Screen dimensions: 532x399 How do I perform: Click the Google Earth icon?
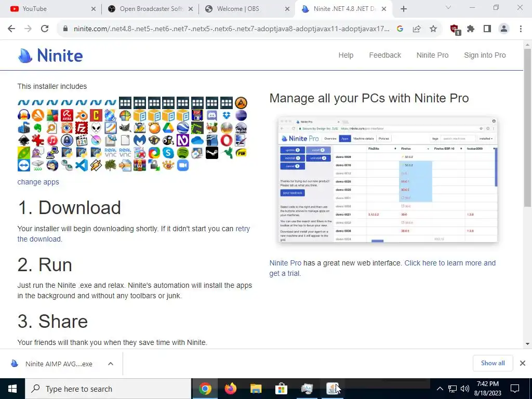pyautogui.click(x=183, y=128)
